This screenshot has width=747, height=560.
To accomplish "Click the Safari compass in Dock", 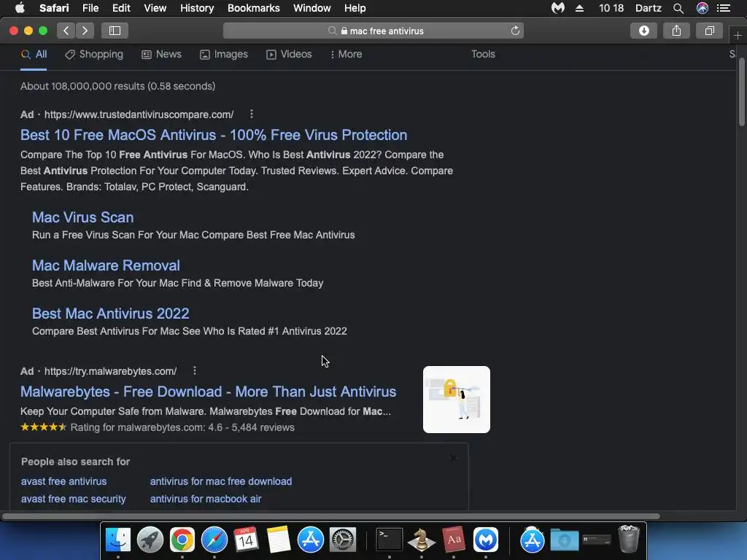I will click(214, 540).
